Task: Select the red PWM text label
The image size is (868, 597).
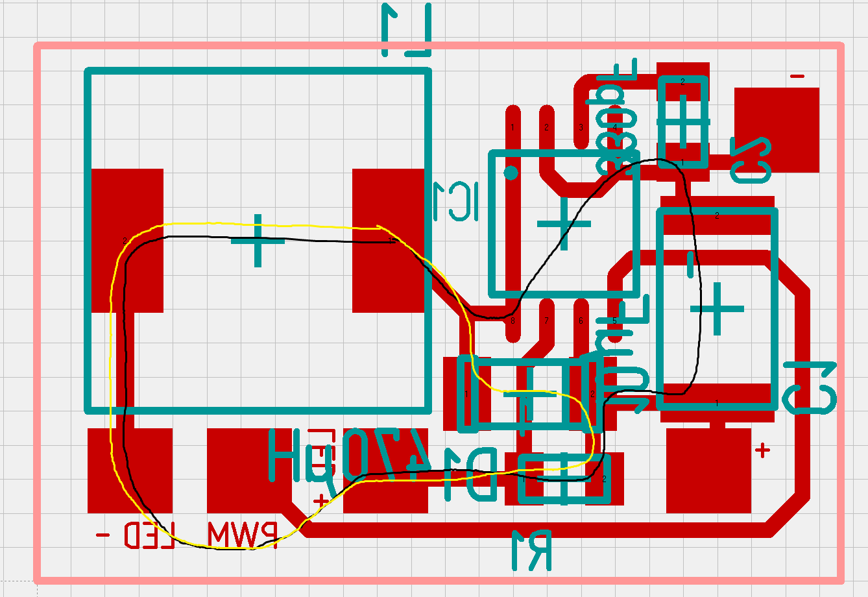Action: (243, 535)
